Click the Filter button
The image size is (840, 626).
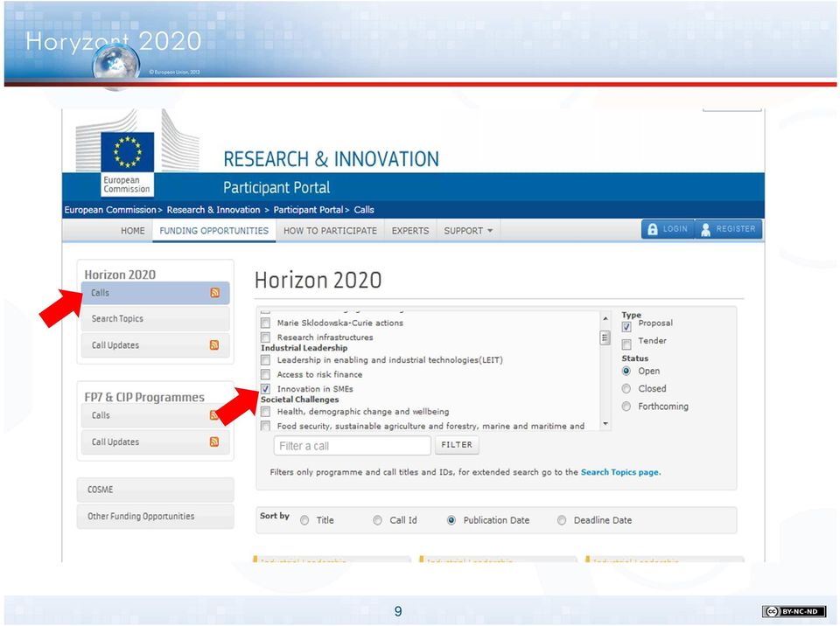click(x=457, y=445)
